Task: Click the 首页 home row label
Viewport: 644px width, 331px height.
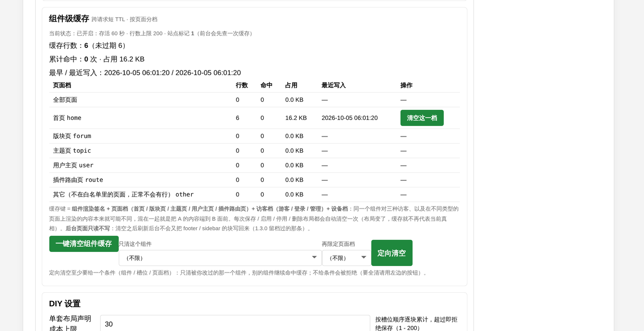Action: point(67,118)
